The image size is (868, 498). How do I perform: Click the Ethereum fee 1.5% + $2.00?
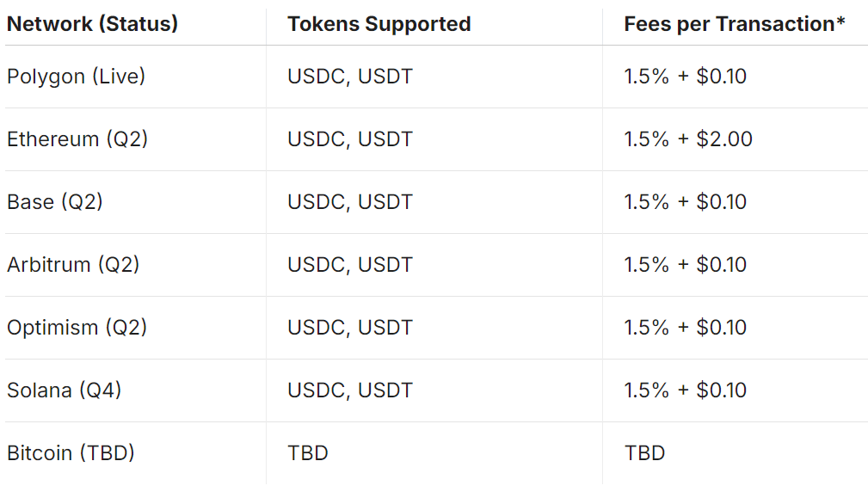click(688, 139)
